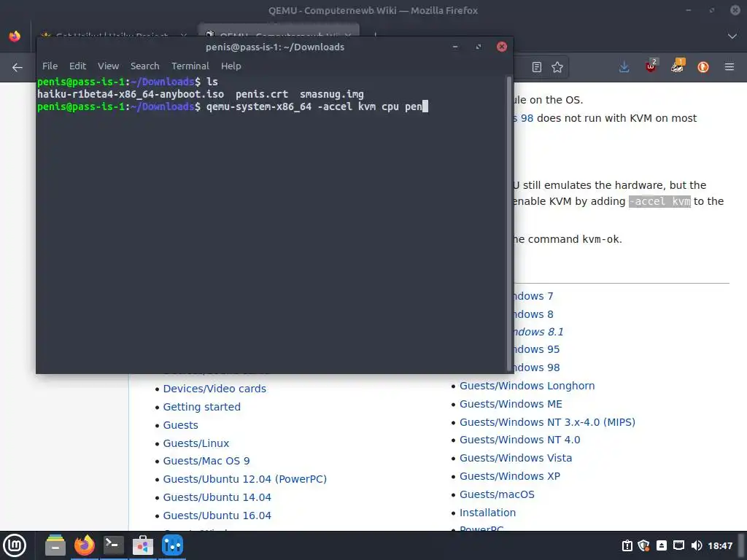Open the terminal Help menu

231,66
